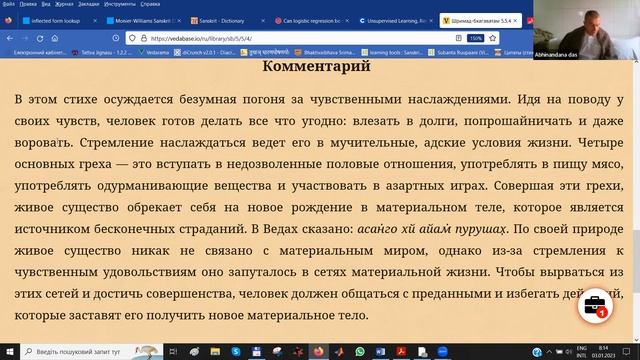
Task: Open the Закладки menu
Action: click(x=89, y=4)
